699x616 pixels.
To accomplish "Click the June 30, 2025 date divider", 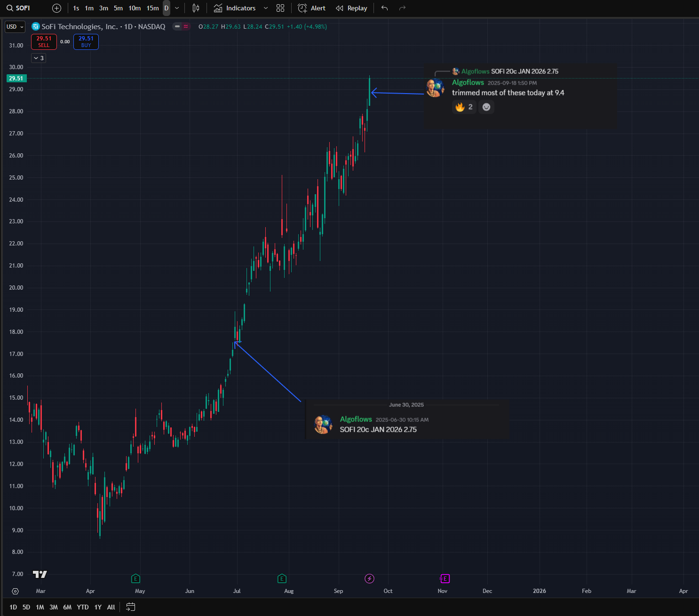I will 406,405.
